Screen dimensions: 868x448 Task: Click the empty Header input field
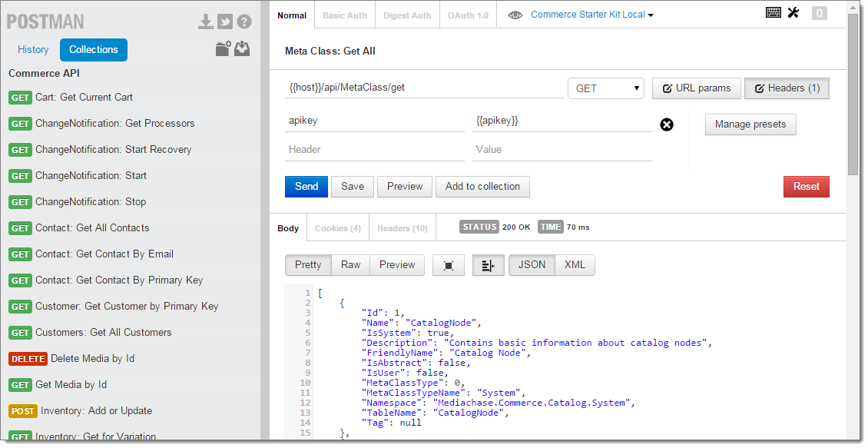point(375,150)
